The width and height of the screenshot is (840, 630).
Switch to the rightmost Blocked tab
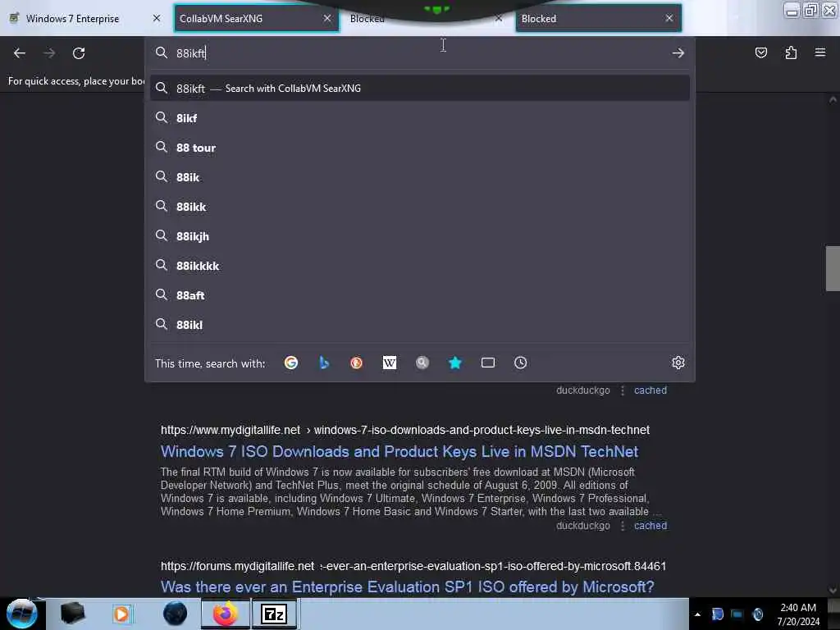(598, 18)
